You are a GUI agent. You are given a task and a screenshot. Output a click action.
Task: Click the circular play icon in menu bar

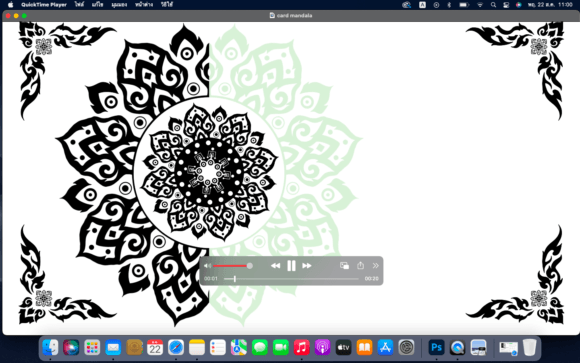(436, 5)
